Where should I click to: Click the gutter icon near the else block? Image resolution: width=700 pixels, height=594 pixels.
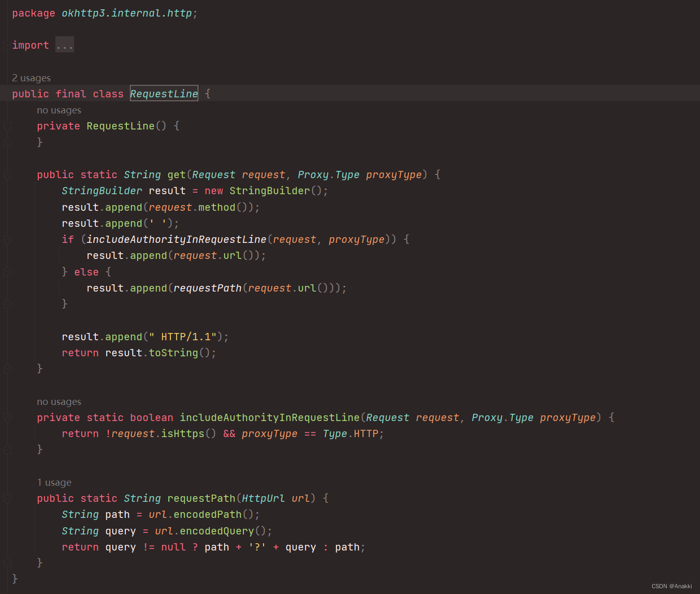(x=7, y=271)
